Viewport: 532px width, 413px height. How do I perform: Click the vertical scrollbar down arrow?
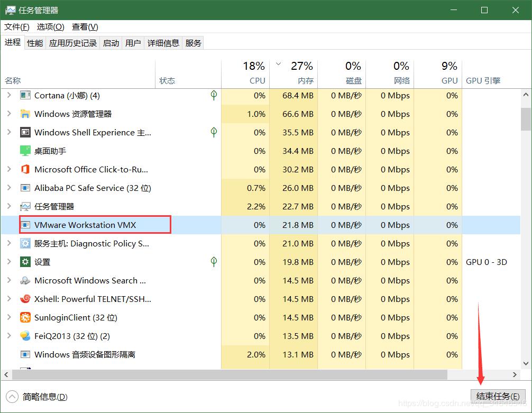point(526,363)
